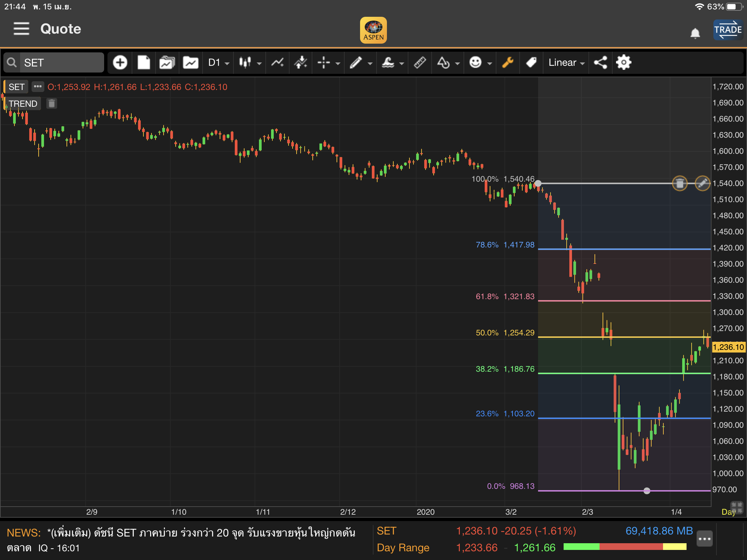Open the new blank chart page icon
747x560 pixels.
coord(143,63)
